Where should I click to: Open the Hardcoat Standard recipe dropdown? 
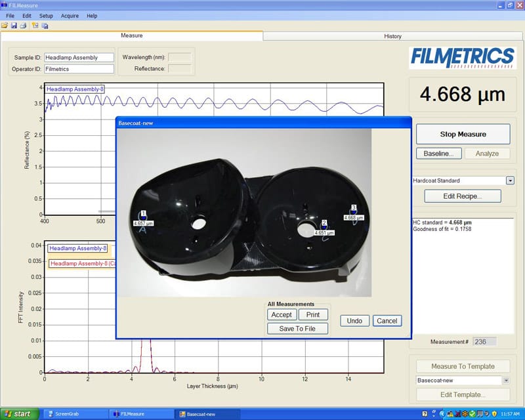[x=509, y=180]
